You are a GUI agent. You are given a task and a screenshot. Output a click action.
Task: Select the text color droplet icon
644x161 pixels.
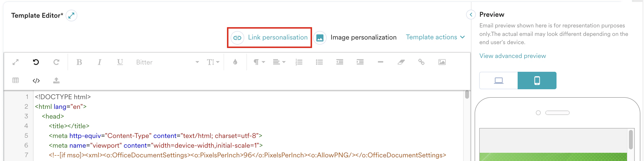pyautogui.click(x=235, y=62)
